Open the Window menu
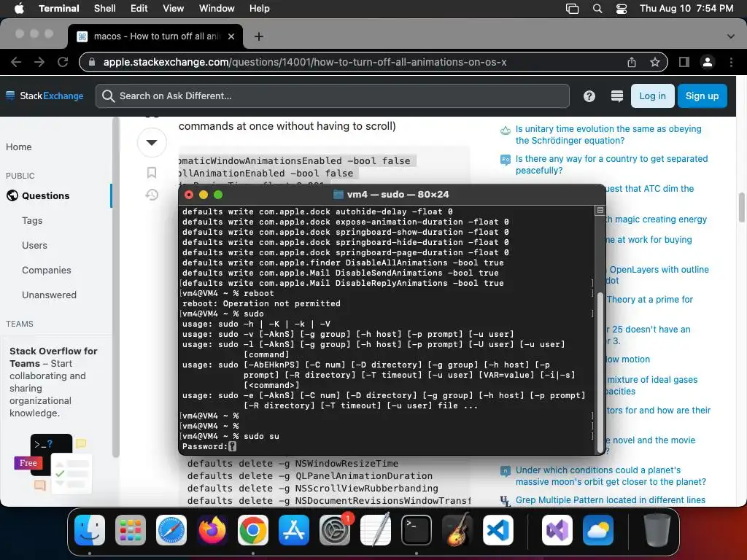 pos(217,8)
